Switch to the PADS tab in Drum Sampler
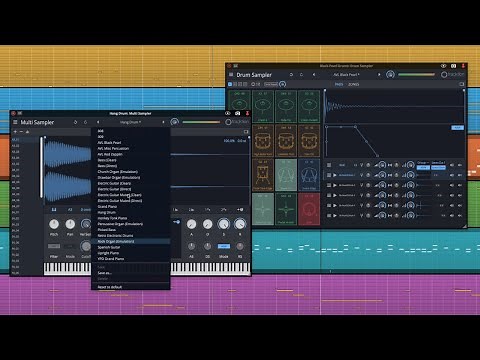This screenshot has height=360, width=480. (x=339, y=84)
